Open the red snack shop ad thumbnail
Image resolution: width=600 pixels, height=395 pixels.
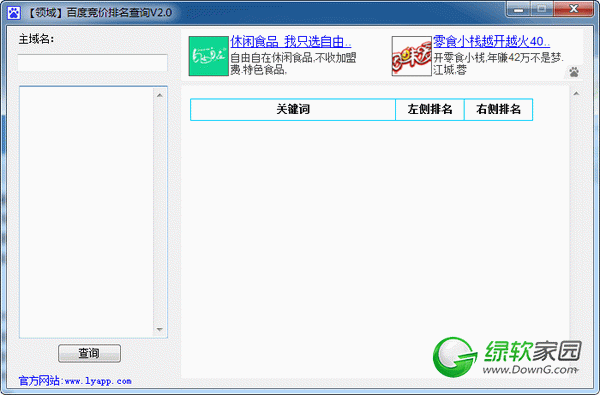click(x=411, y=56)
